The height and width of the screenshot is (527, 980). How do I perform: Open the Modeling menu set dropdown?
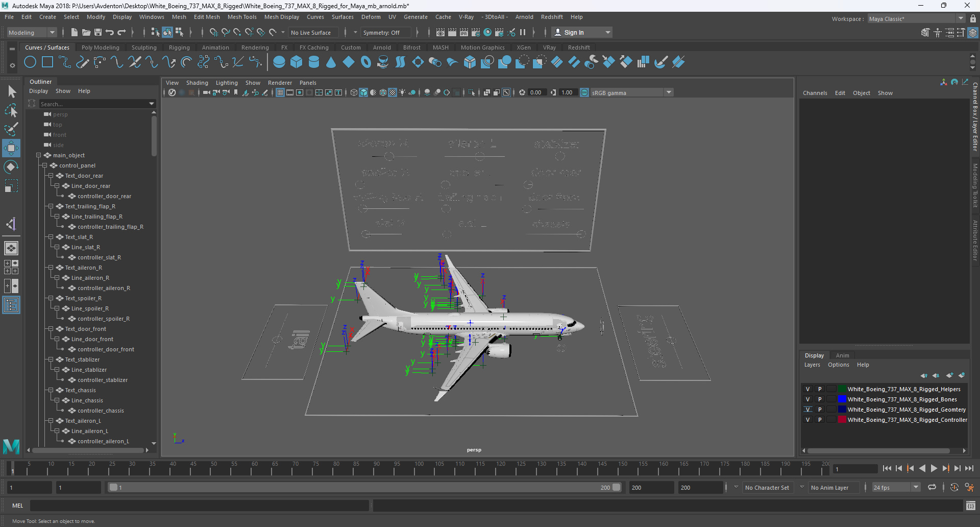(x=32, y=32)
